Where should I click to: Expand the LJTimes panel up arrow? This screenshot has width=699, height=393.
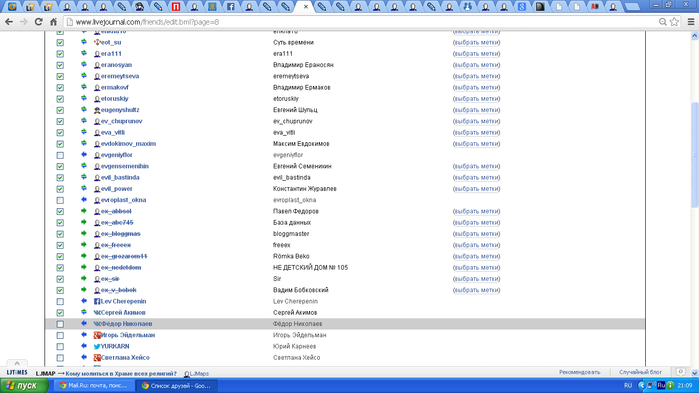pyautogui.click(x=17, y=364)
